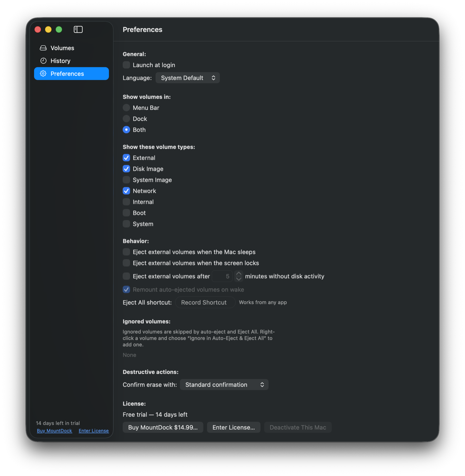Open the Confirm erase with dropdown
The width and height of the screenshot is (465, 476).
coord(224,385)
